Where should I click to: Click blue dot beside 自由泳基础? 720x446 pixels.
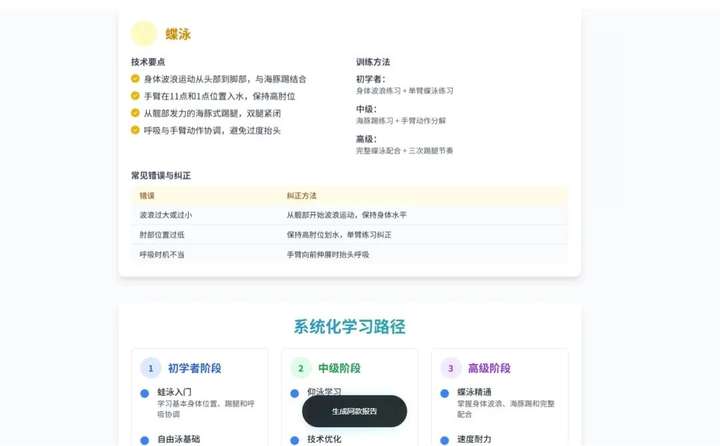(x=145, y=440)
